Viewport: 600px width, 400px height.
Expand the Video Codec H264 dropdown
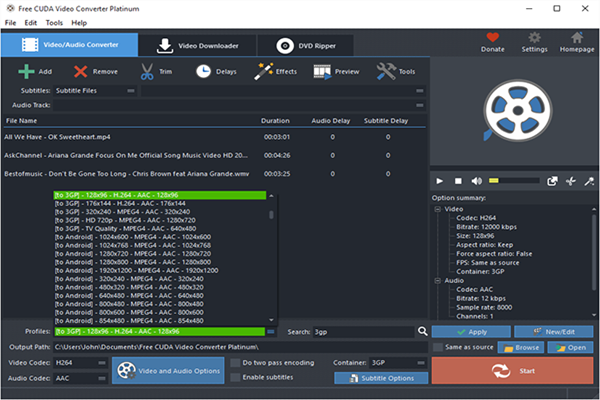click(78, 362)
